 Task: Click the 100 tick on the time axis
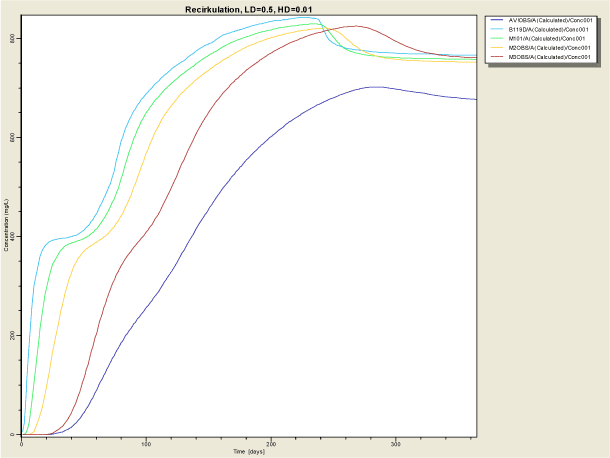click(x=146, y=442)
